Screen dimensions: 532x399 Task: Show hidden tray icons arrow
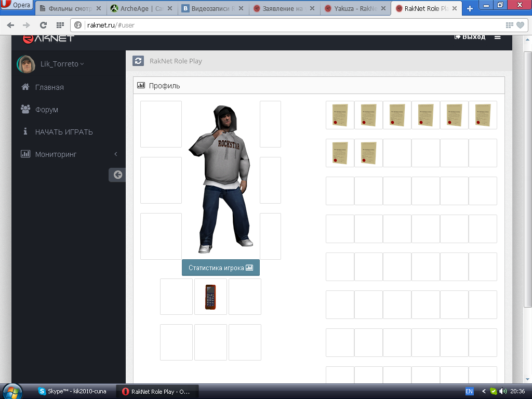pos(484,392)
